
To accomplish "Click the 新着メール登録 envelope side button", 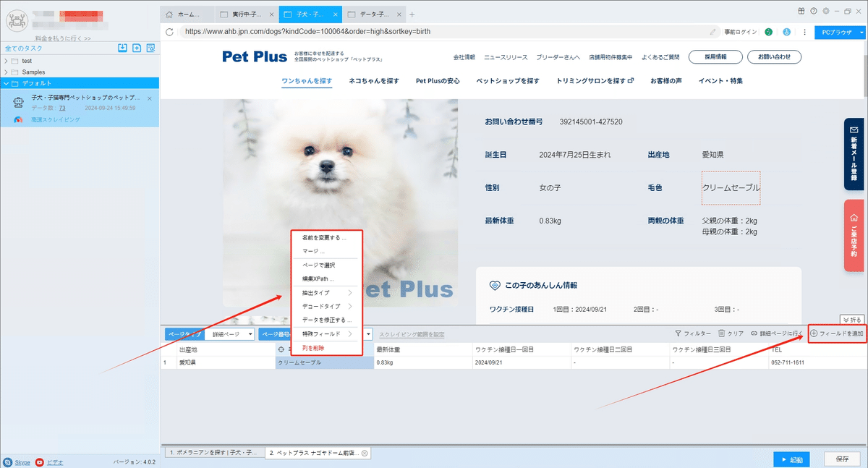I will pos(854,154).
